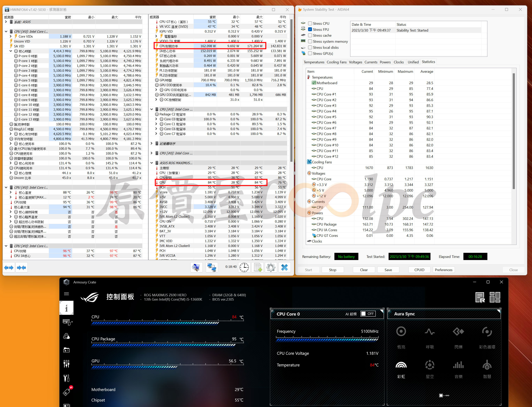
Task: Open CPUID from AIDA64 stability test
Action: pyautogui.click(x=419, y=270)
